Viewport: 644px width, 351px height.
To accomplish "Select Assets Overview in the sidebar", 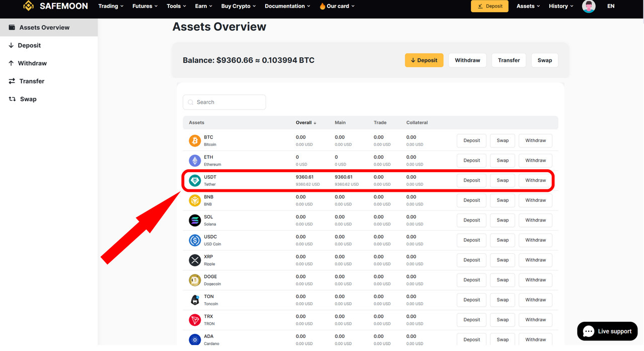I will [x=49, y=27].
